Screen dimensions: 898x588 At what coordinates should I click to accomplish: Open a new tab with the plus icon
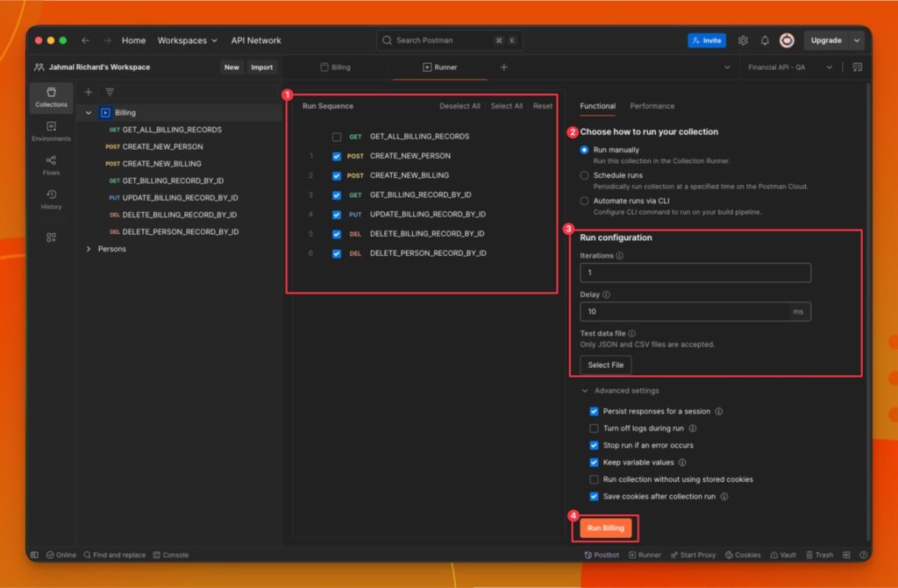pyautogui.click(x=504, y=67)
